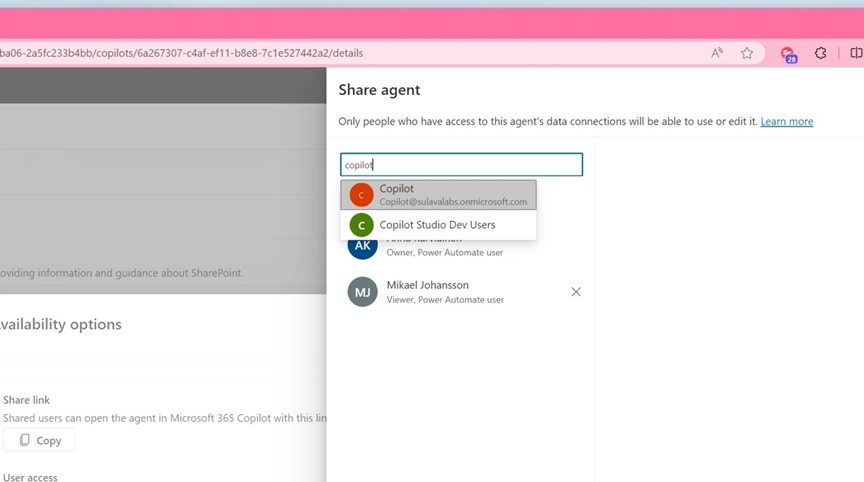The height and width of the screenshot is (482, 864).
Task: Click the green Copilot Studio Dev Users avatar
Action: click(x=361, y=225)
